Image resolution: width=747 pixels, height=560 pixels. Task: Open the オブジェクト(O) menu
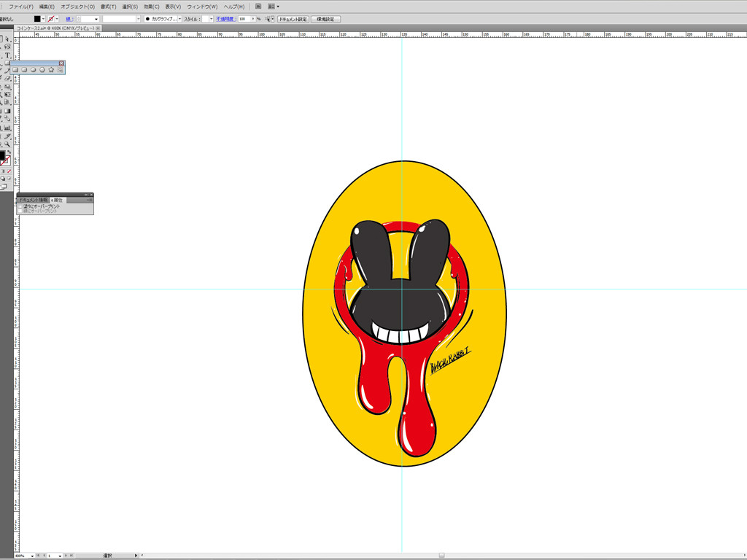pos(77,7)
